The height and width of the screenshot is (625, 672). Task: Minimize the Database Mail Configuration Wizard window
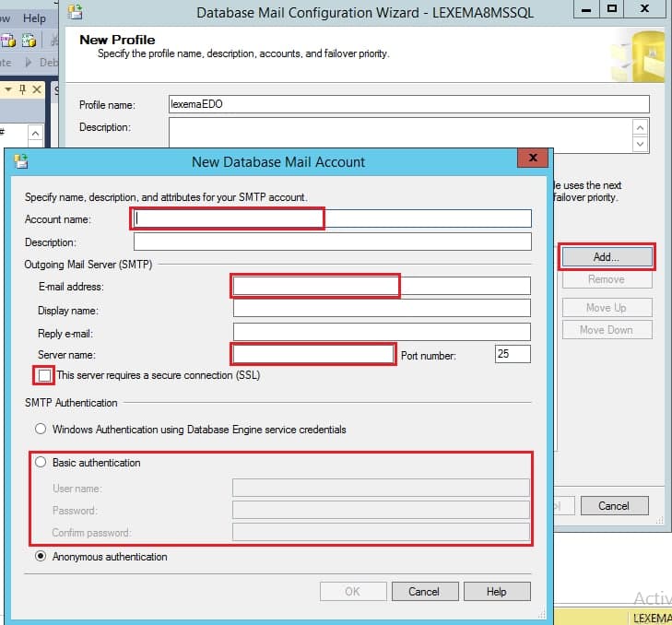586,8
